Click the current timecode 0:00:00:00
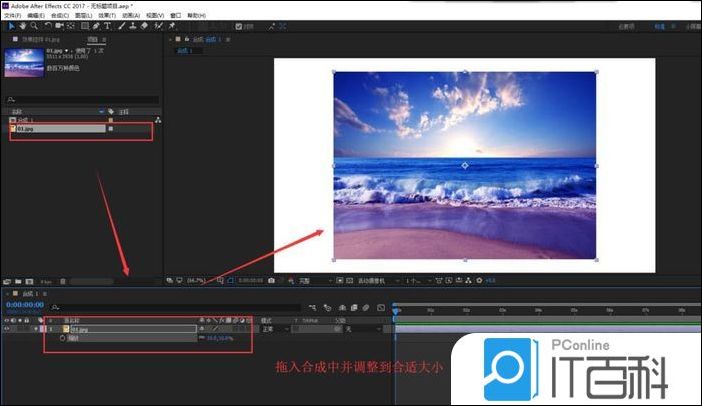The image size is (702, 406). (24, 304)
